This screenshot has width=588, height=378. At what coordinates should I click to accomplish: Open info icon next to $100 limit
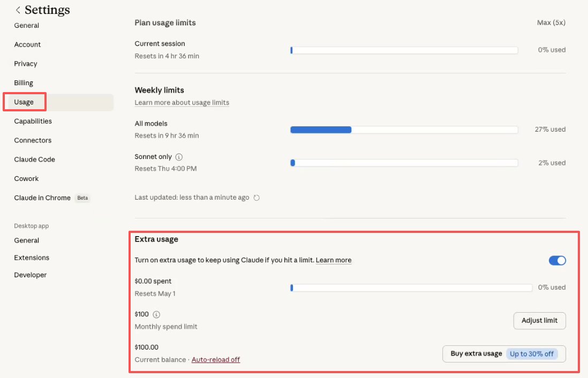156,314
